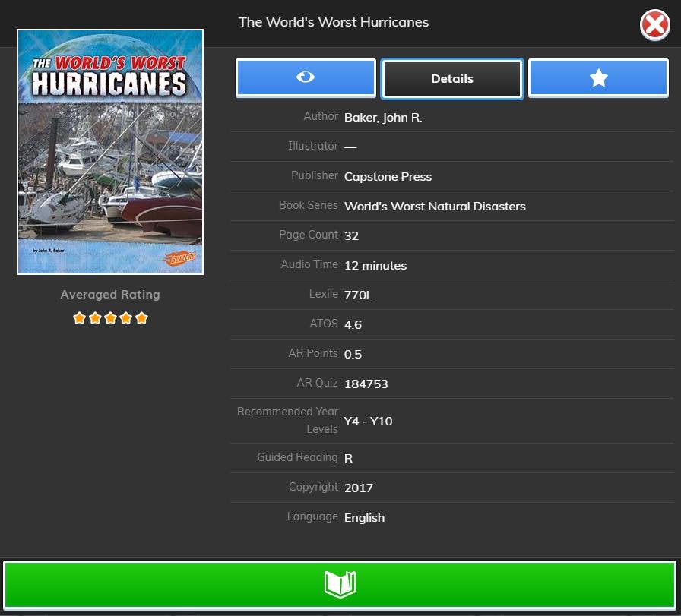Click the Y4 - Y10 year levels value
681x616 pixels.
click(x=369, y=422)
